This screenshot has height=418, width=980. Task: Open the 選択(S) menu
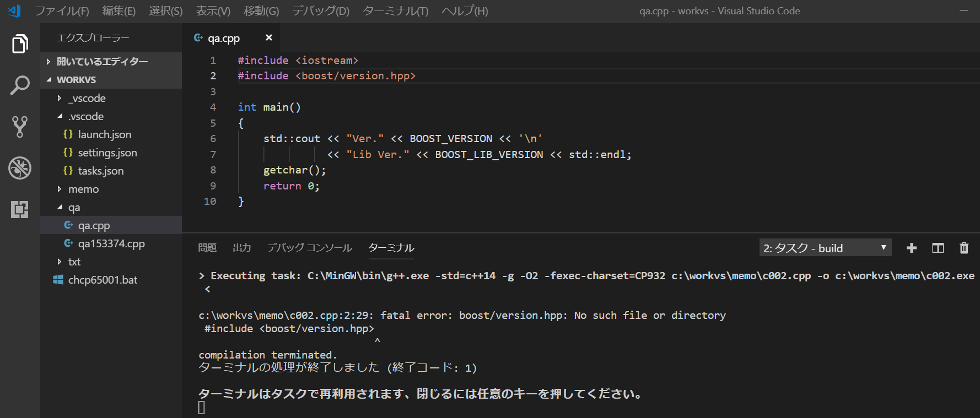(x=166, y=11)
